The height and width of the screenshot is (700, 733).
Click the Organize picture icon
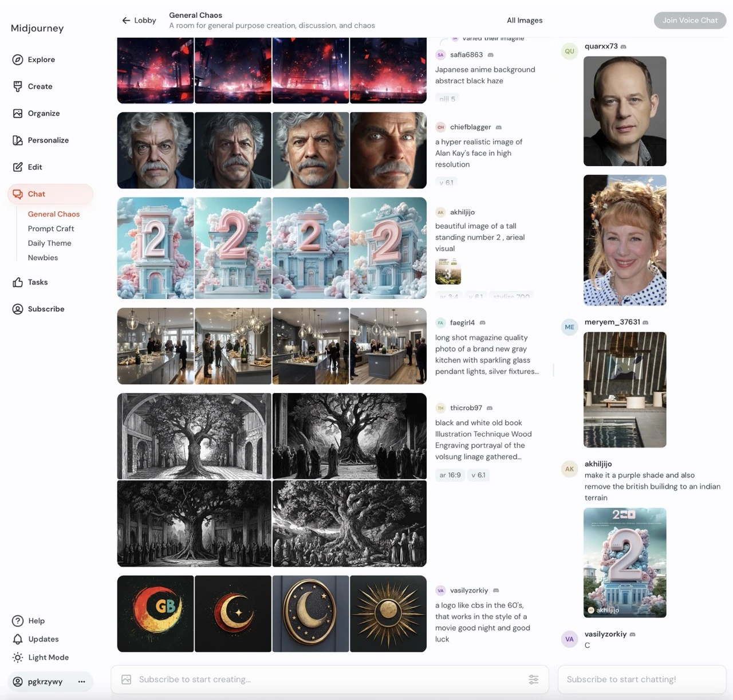tap(18, 113)
